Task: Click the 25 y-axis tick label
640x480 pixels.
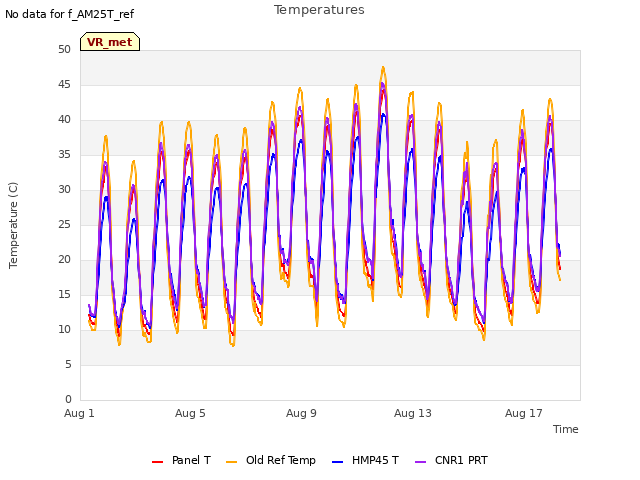Action: [64, 225]
